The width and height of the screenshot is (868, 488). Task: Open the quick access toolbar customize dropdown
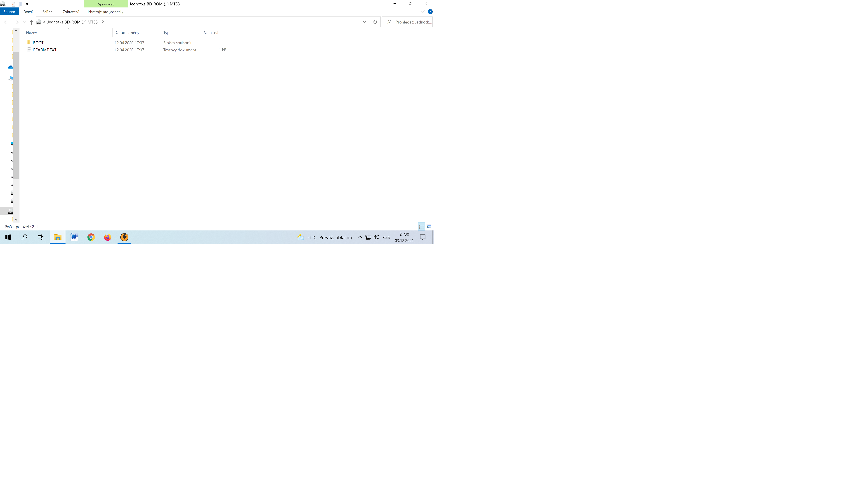[27, 4]
